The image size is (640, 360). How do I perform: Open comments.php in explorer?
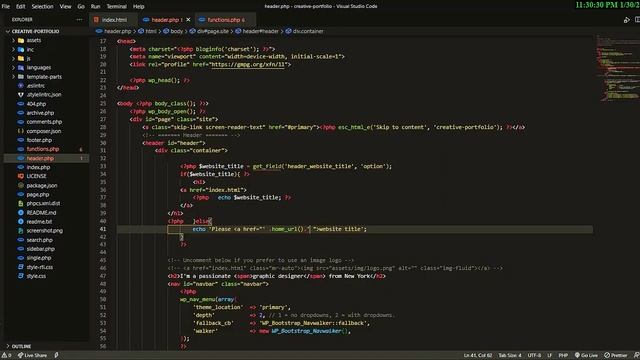[44, 122]
